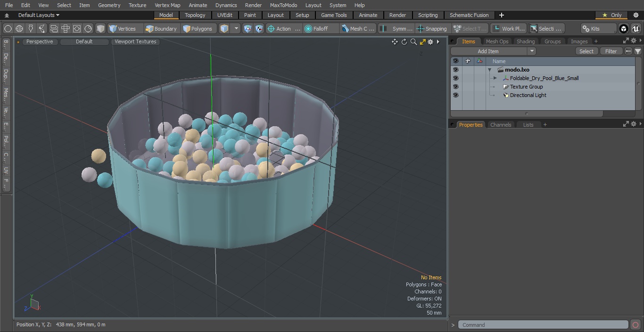Click the home arrow icon left of Default Layouts
This screenshot has height=332, width=644.
7,15
